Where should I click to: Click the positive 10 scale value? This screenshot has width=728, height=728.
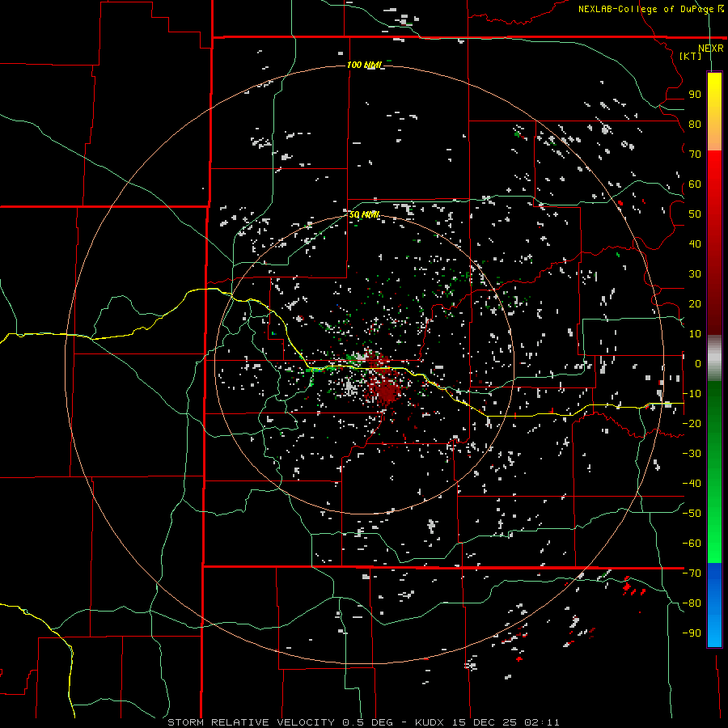tap(695, 334)
